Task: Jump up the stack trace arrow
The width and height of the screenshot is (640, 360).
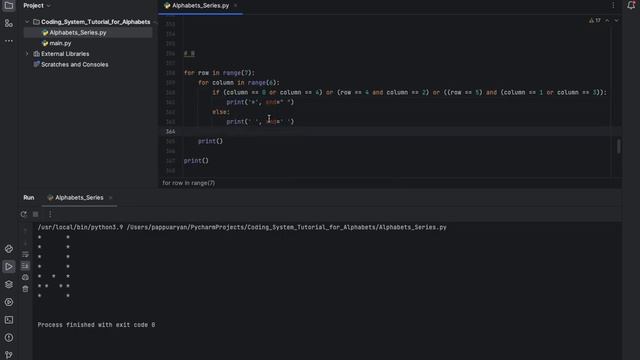Action: [x=25, y=231]
